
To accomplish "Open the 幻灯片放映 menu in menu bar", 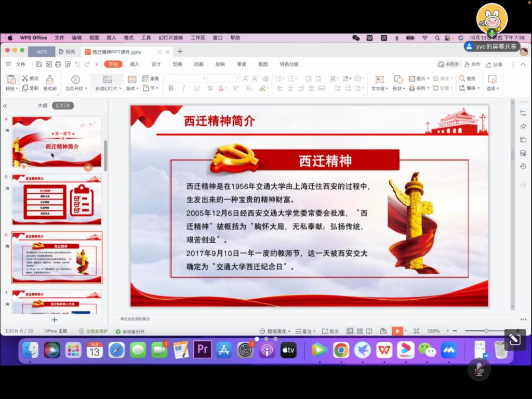I will point(170,38).
